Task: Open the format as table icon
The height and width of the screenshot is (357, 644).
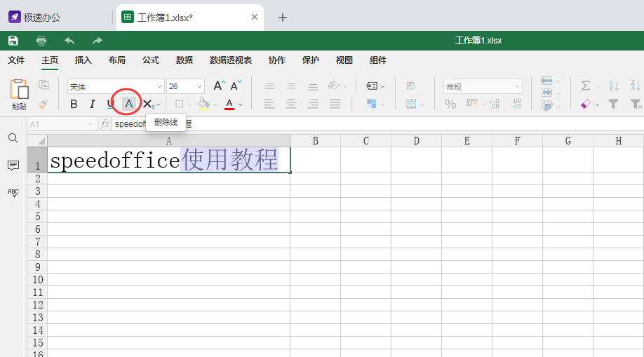Action: tap(546, 106)
